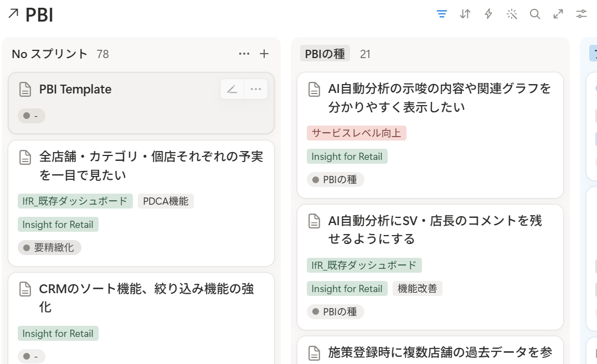
Task: Click the サービスレベル向上 tag
Action: click(357, 133)
